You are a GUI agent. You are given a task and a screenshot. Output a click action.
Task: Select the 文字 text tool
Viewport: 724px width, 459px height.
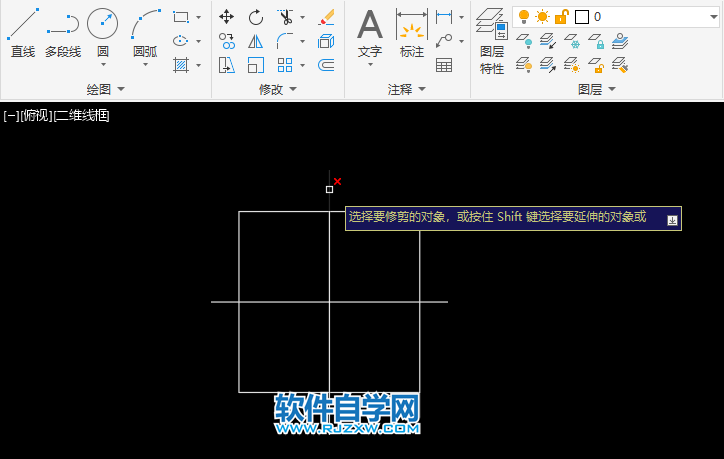[x=370, y=32]
